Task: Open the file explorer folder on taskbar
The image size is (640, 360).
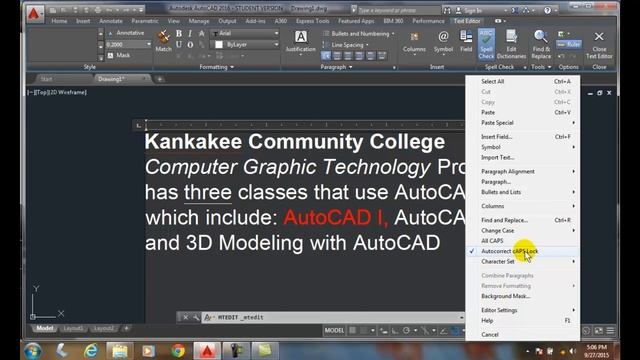Action: coord(120,351)
